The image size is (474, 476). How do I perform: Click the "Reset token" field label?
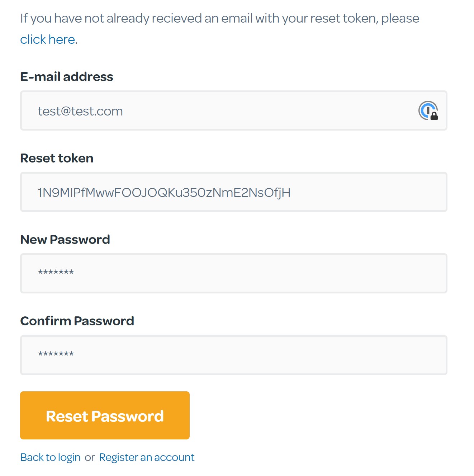(57, 158)
